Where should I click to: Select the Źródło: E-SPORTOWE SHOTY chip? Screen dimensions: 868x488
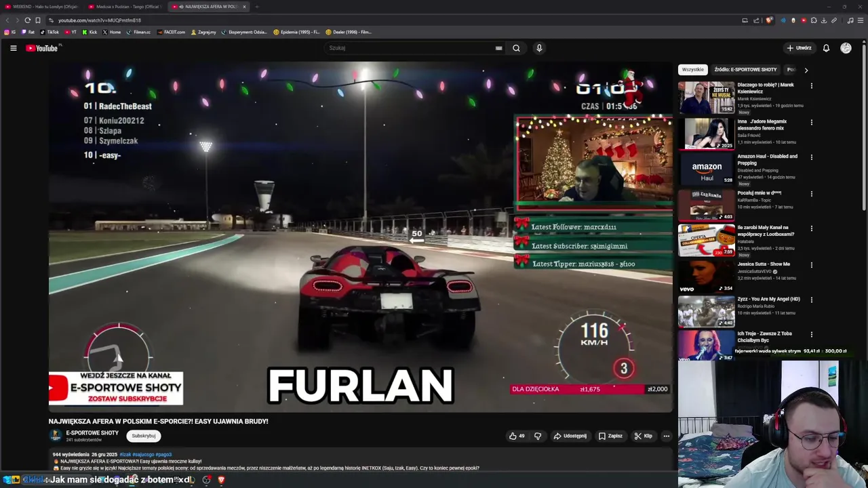point(745,70)
